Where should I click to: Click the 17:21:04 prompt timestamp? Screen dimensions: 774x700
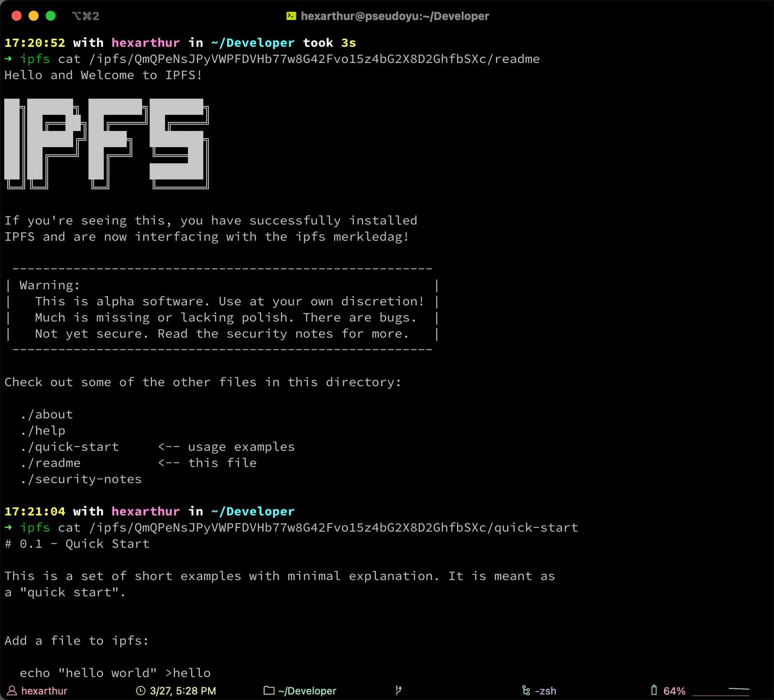click(35, 511)
